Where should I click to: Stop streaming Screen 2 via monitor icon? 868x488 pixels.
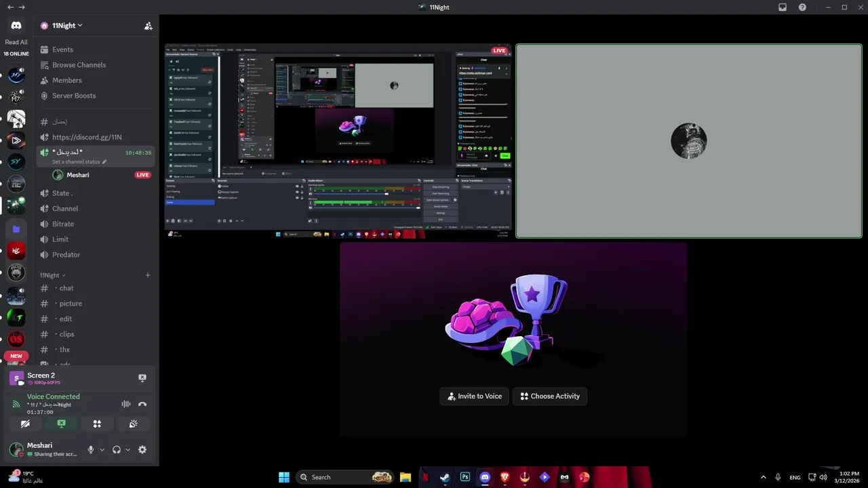(142, 378)
